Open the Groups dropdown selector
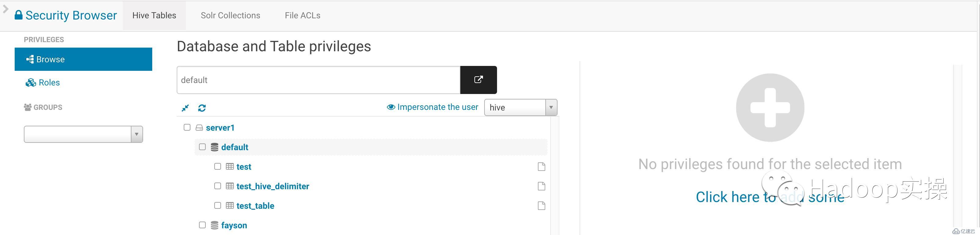Screen dimensions: 980x235 [83, 134]
